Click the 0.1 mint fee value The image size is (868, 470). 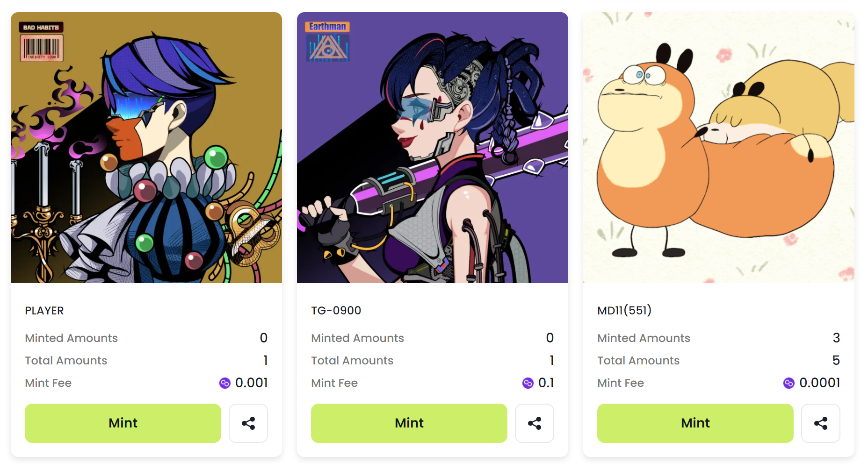point(546,383)
